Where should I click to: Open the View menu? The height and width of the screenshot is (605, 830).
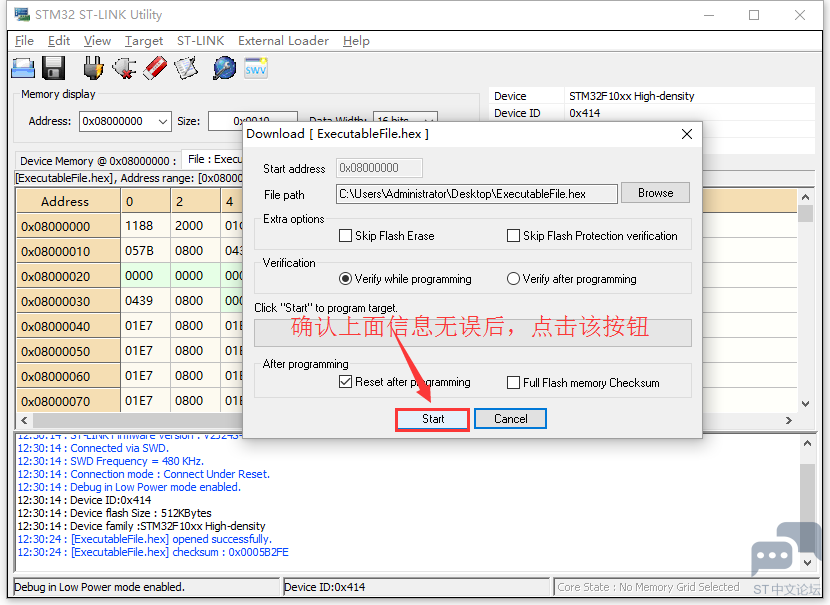click(x=97, y=41)
